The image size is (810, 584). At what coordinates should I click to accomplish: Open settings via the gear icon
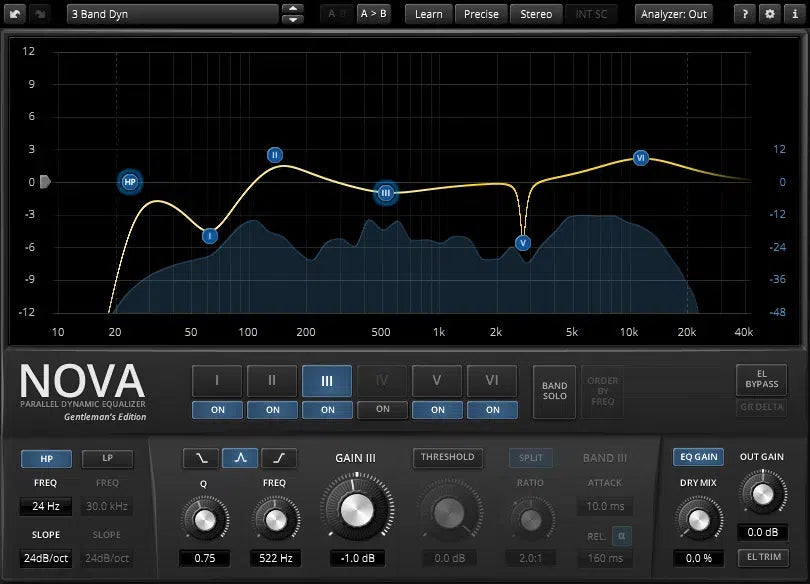[x=769, y=14]
